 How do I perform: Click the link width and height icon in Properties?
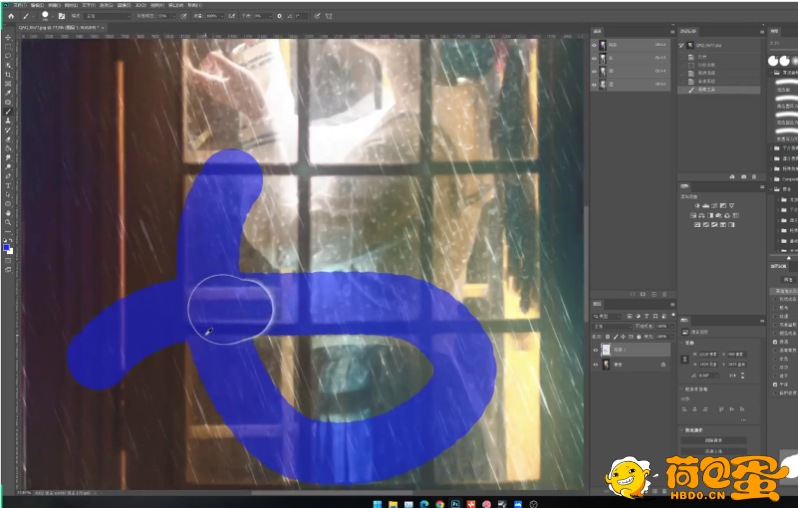[685, 359]
